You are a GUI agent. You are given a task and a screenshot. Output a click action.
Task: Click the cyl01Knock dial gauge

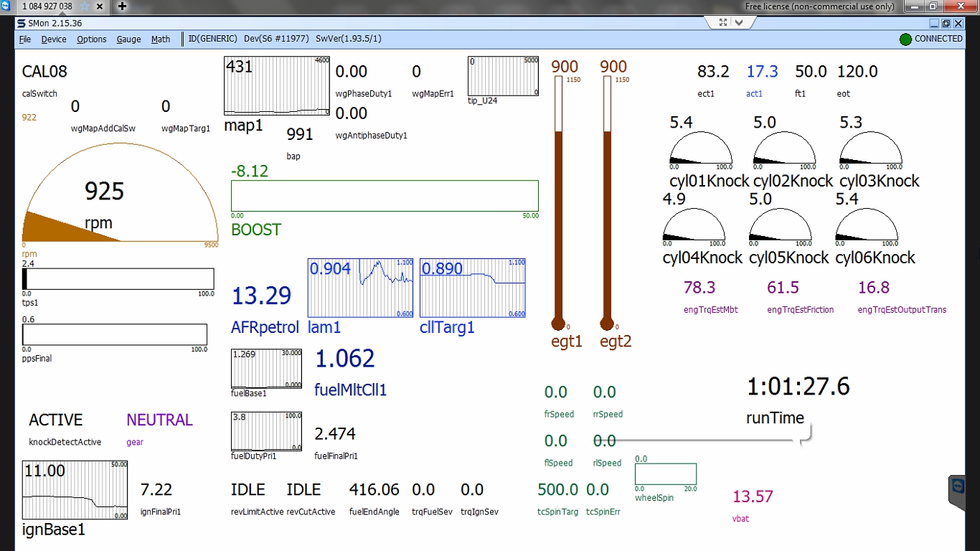tap(701, 151)
